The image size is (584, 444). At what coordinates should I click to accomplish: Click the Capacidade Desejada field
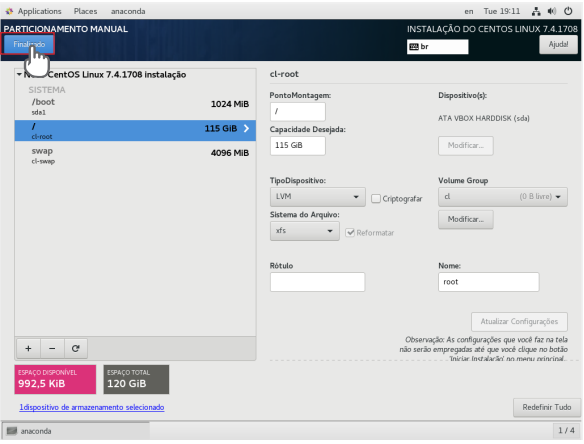(x=298, y=145)
